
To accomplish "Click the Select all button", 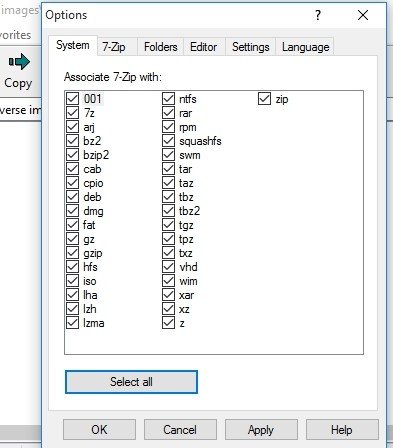I will 131,382.
